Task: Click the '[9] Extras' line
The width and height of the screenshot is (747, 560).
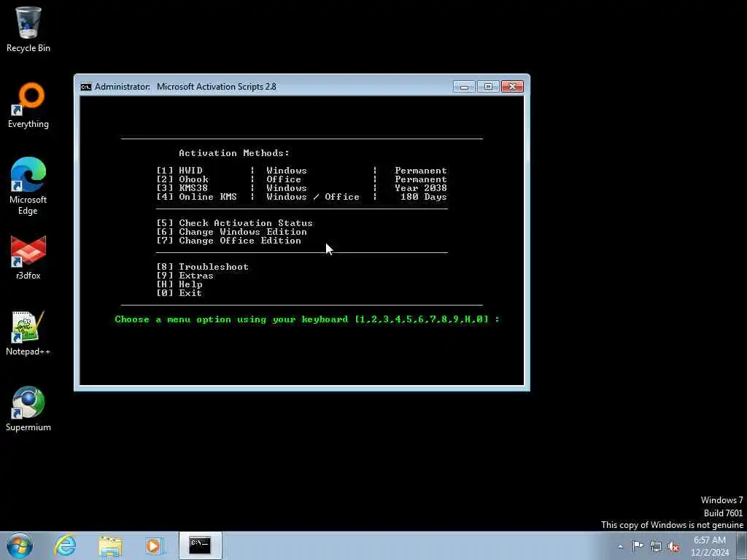Action: point(185,276)
